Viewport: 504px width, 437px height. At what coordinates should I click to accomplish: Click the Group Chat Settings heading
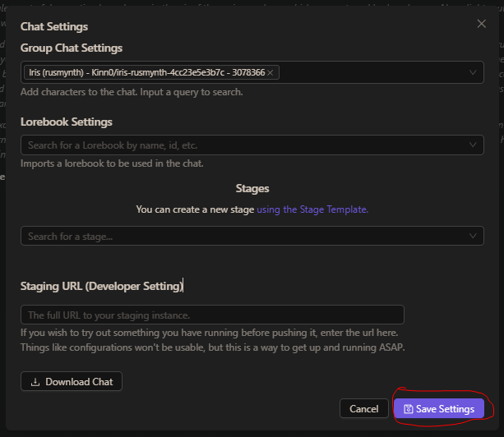72,48
